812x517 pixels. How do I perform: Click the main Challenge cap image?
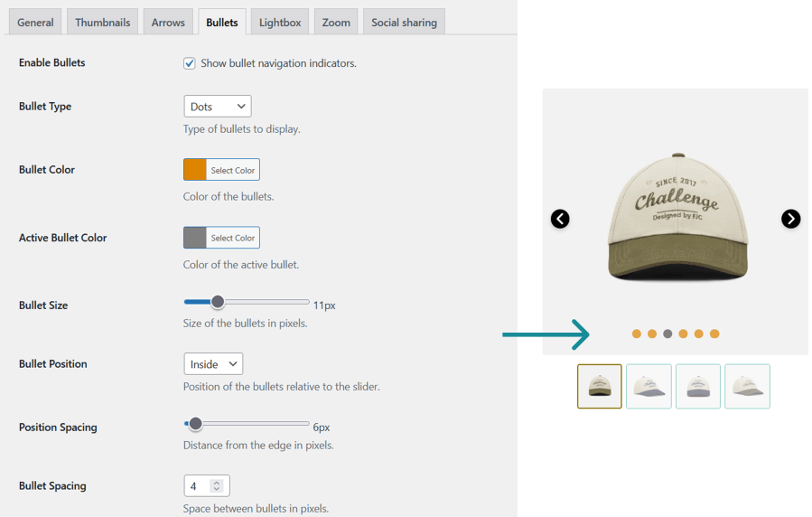pos(678,218)
